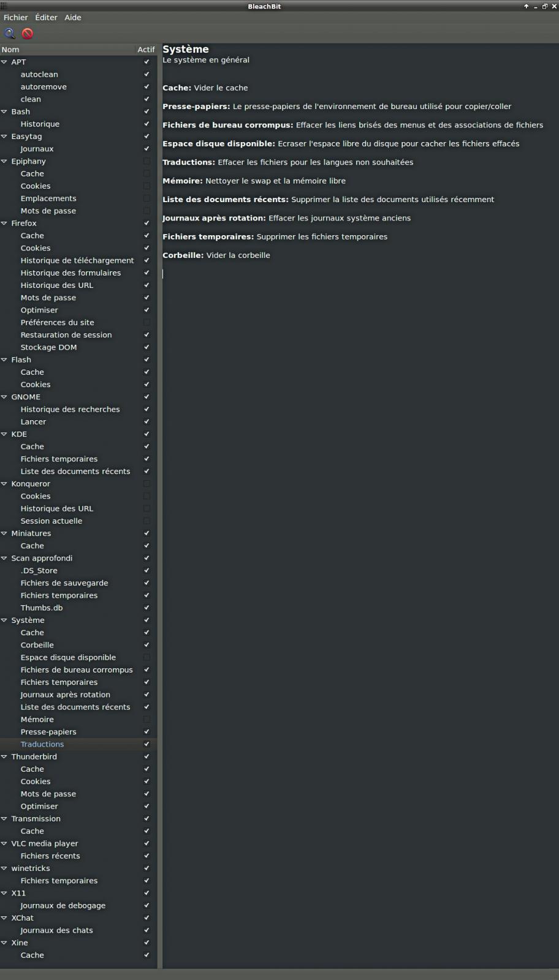Collapse the Xine group arrow
The width and height of the screenshot is (559, 980).
click(x=4, y=943)
